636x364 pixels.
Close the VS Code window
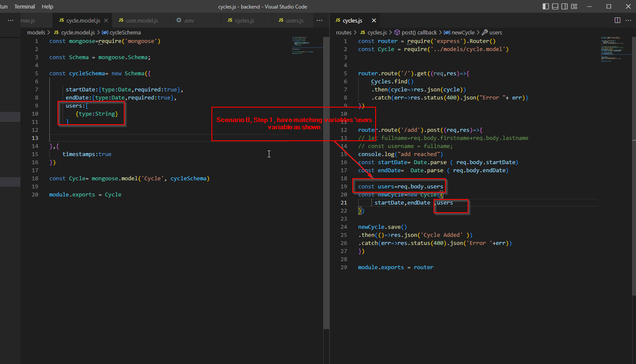point(628,6)
